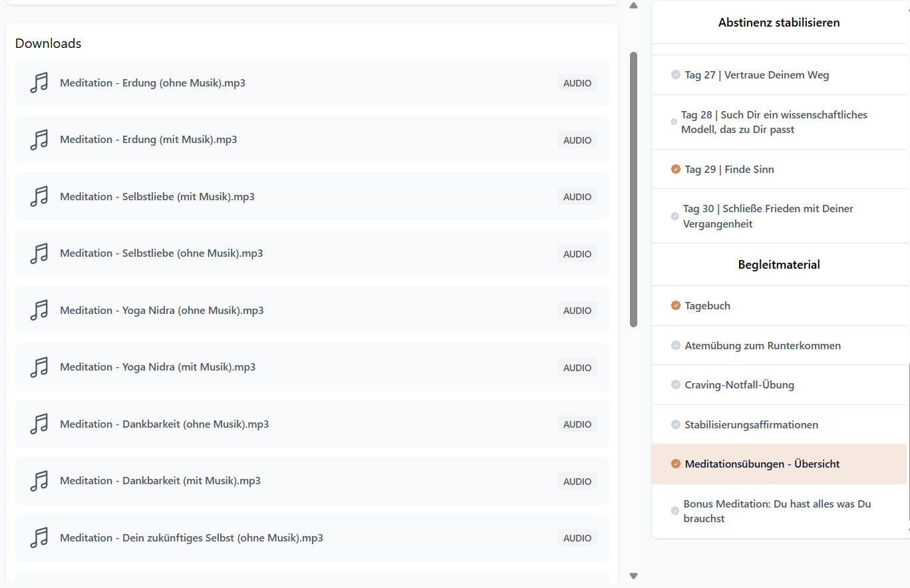The width and height of the screenshot is (910, 588).
Task: Open Craving-Notfall-Übung in the sidebar
Action: [x=739, y=385]
